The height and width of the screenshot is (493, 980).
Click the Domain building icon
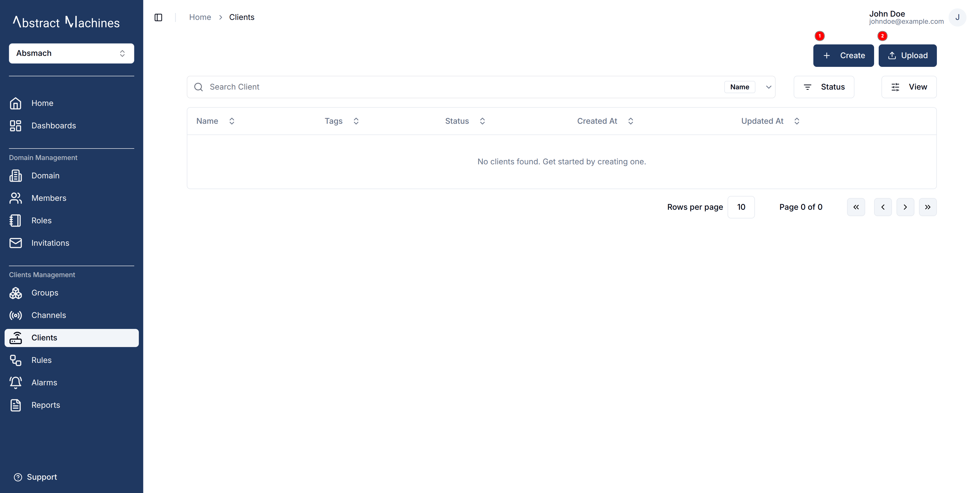pyautogui.click(x=16, y=175)
